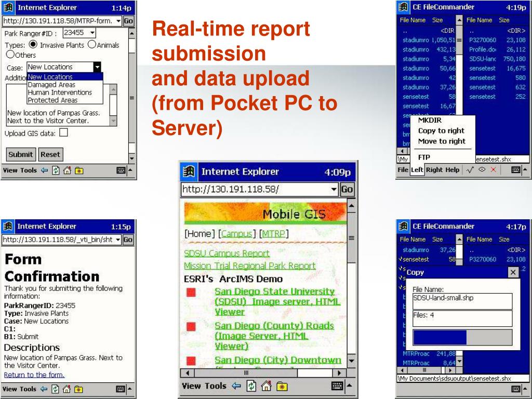Click the checkmark icon in the 4:19p FileCommander toolbar
This screenshot has width=532, height=399.
(470, 170)
